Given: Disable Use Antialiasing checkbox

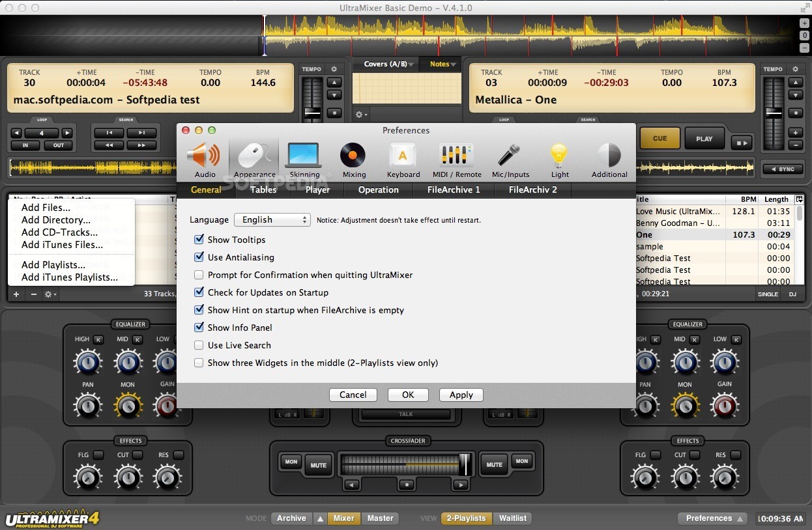Looking at the screenshot, I should coord(199,257).
